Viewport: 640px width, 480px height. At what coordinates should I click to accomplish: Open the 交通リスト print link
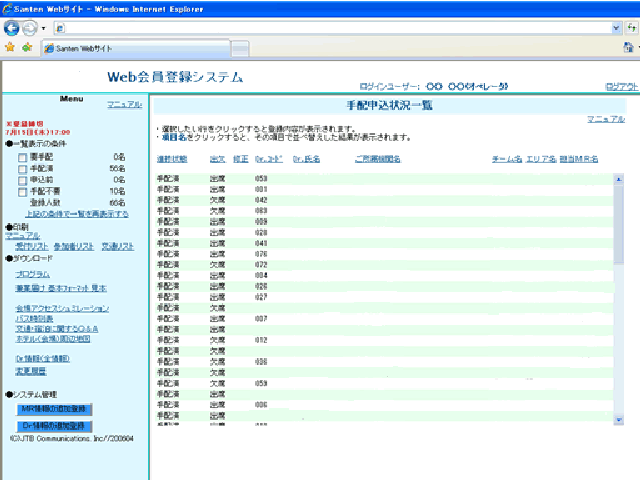[x=118, y=247]
